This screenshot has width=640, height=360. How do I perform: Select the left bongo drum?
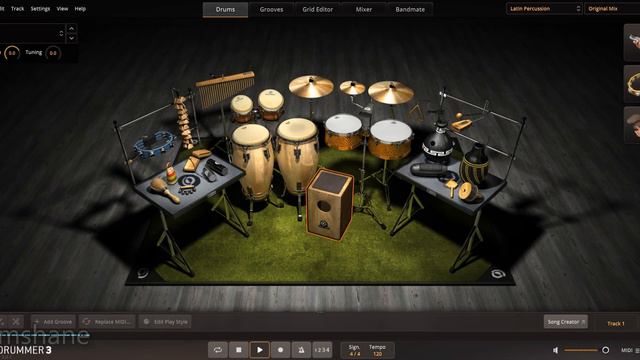[242, 108]
